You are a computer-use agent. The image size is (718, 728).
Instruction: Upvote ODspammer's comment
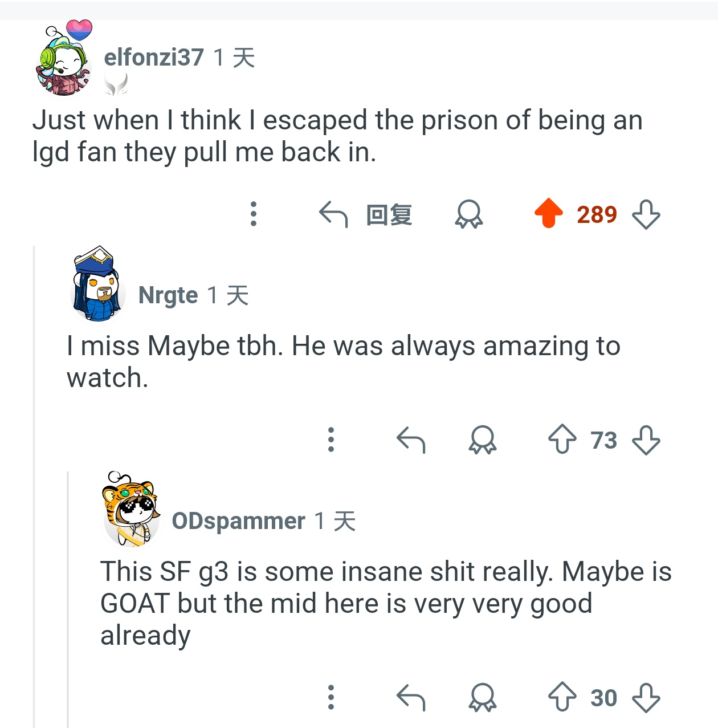[x=562, y=697]
